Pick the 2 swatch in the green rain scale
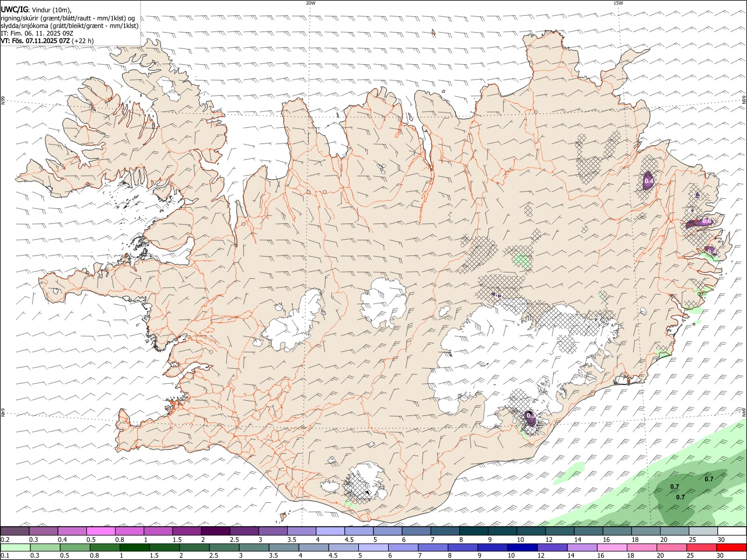Viewport: 747px width, 560px height. tap(194, 548)
